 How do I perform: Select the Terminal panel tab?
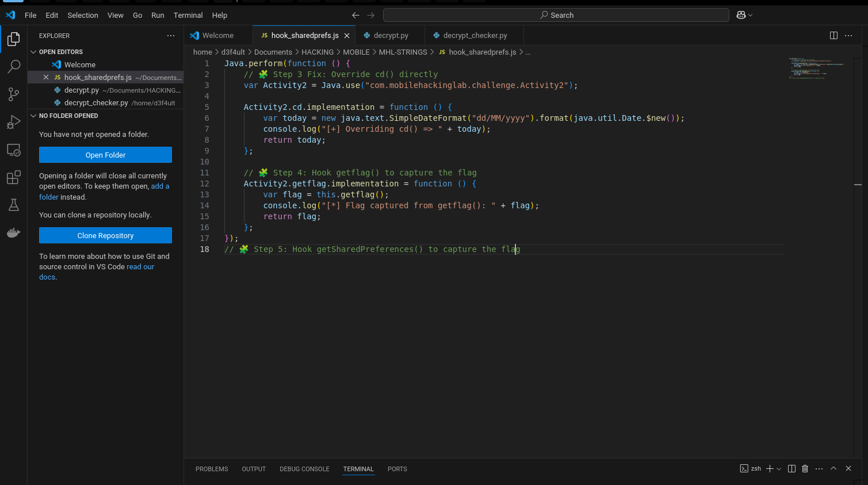pyautogui.click(x=358, y=469)
